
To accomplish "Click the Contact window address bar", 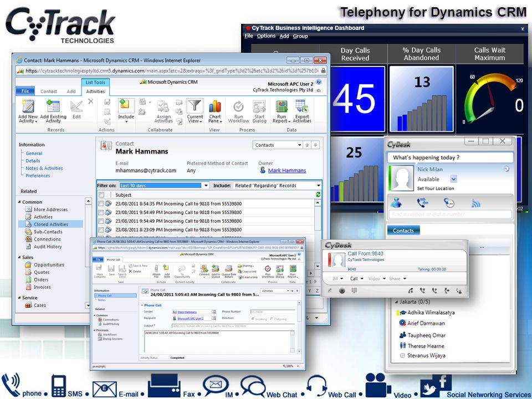I will [x=172, y=70].
